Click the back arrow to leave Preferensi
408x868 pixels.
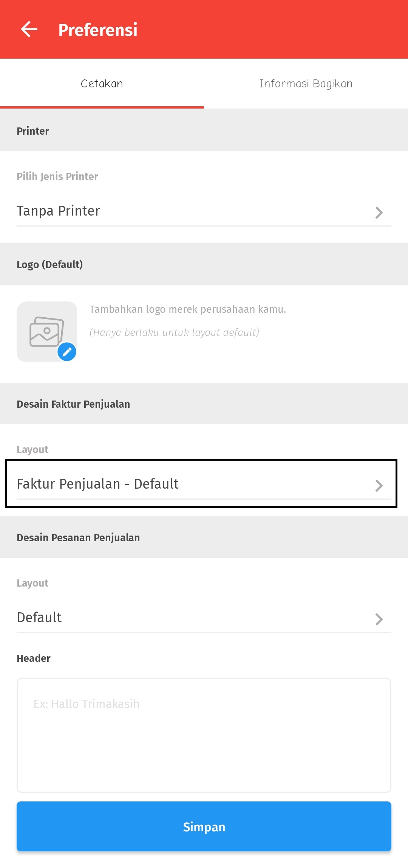(x=28, y=29)
